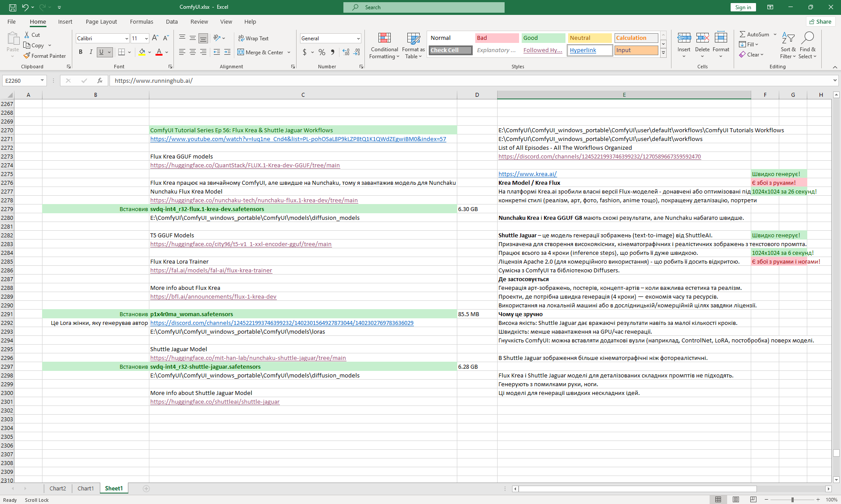This screenshot has width=841, height=504.
Task: Click the Insert Function fx icon
Action: coord(100,81)
